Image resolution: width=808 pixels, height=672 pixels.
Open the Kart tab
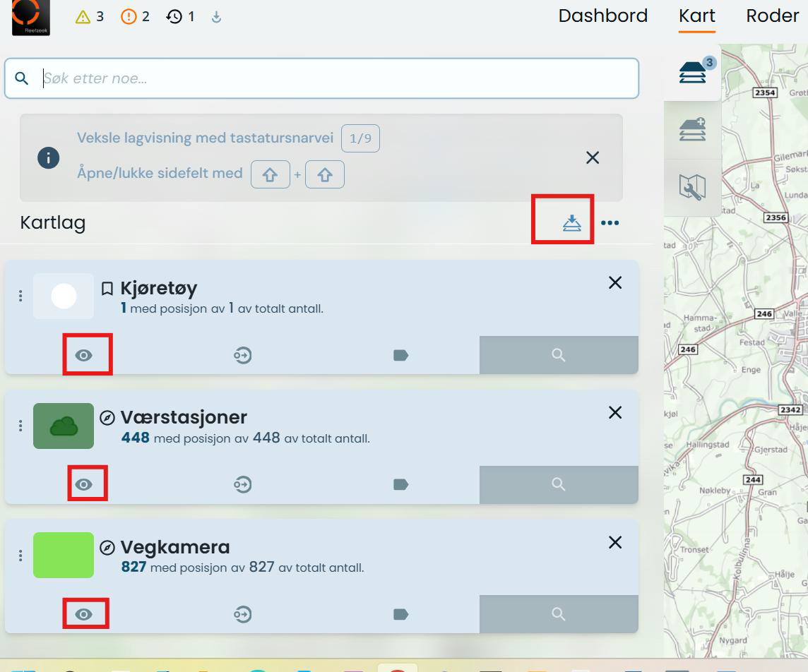tap(696, 16)
